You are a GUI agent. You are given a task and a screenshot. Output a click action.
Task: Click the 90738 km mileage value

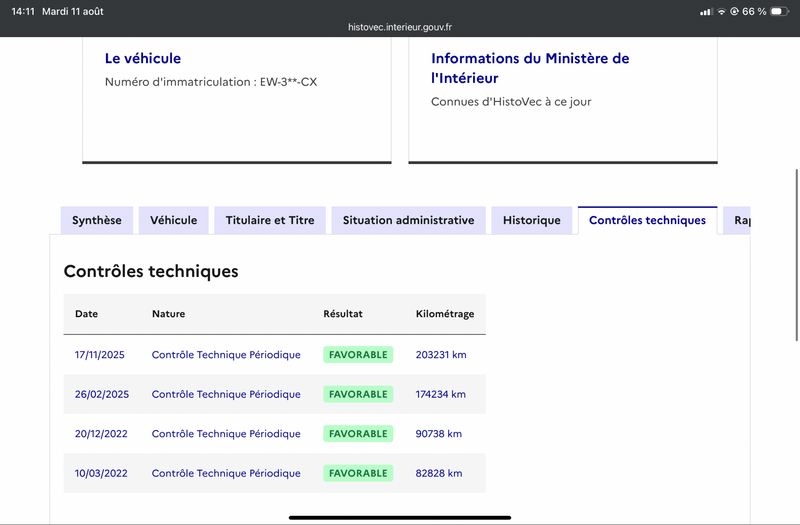click(438, 434)
